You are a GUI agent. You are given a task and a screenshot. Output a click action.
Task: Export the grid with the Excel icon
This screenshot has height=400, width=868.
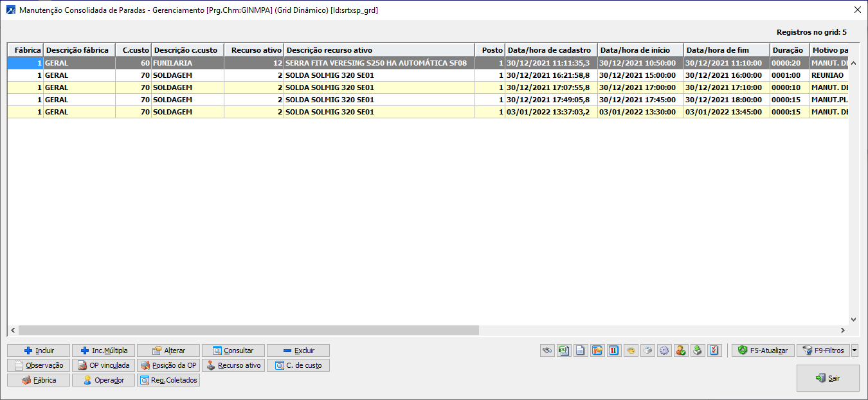pyautogui.click(x=564, y=350)
